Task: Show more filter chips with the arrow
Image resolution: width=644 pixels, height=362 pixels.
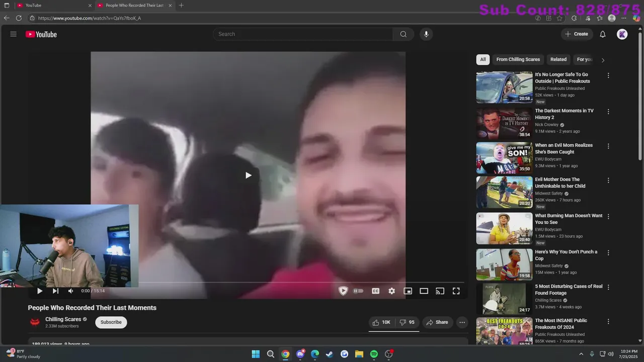Action: (603, 60)
